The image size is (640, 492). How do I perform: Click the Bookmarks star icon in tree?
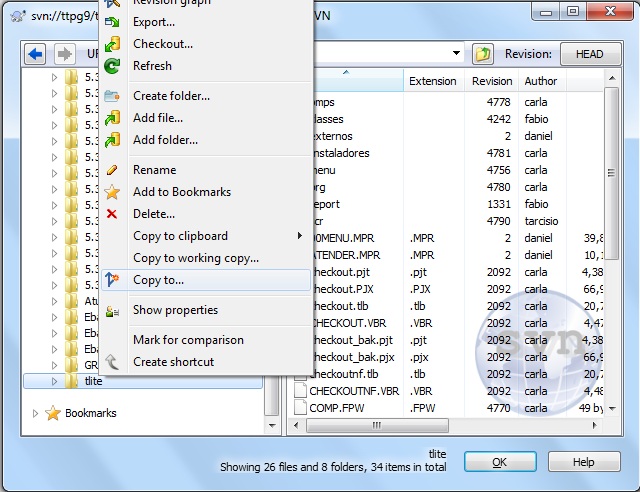pyautogui.click(x=53, y=413)
